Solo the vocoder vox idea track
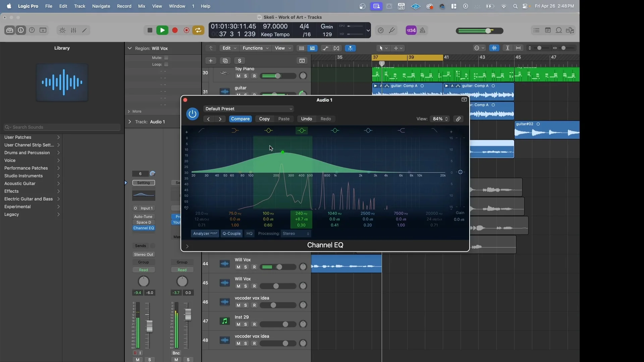The height and width of the screenshot is (362, 644). coord(246,305)
